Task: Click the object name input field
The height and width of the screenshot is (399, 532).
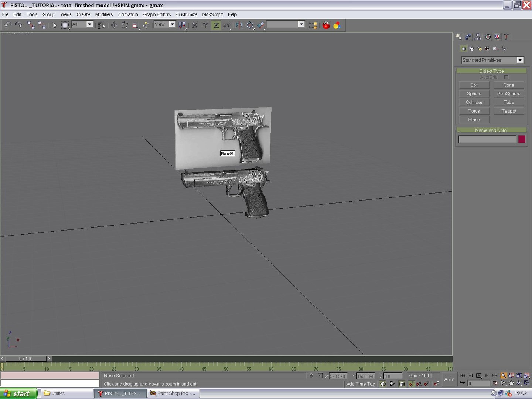Action: (487, 139)
